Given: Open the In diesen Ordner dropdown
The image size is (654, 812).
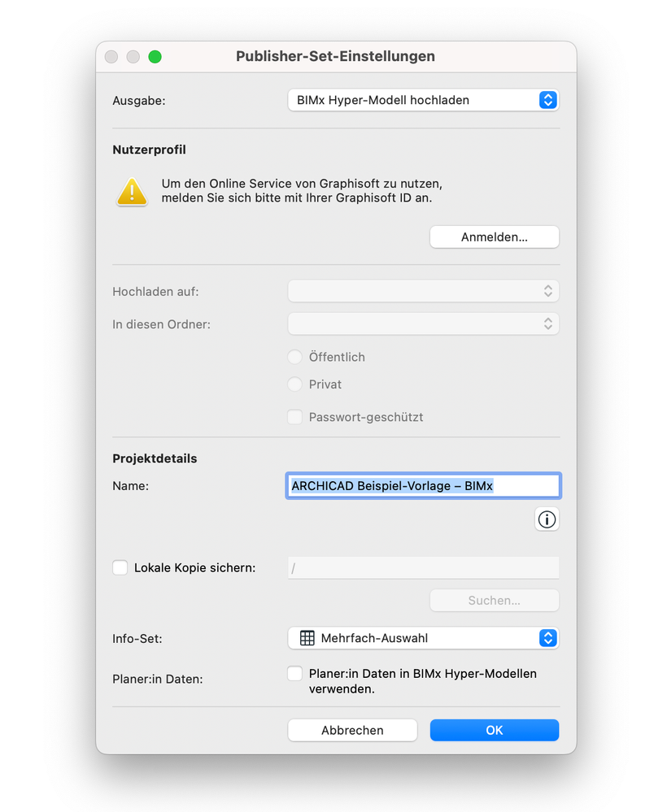Looking at the screenshot, I should 423,323.
